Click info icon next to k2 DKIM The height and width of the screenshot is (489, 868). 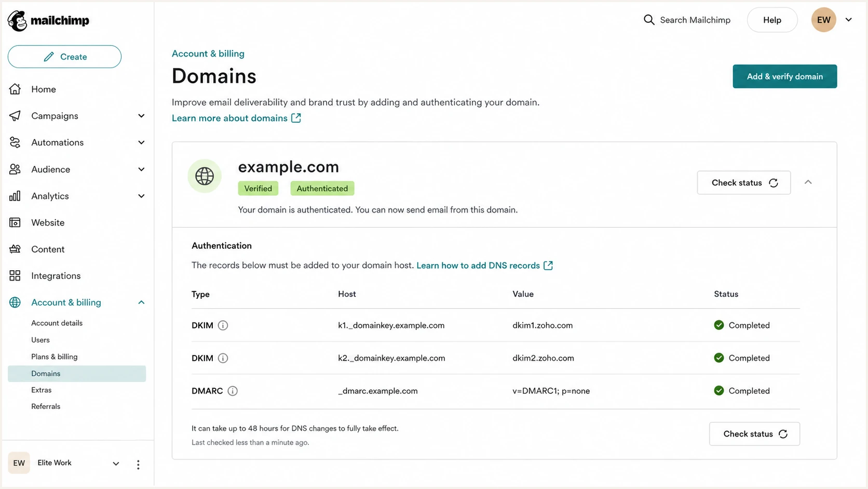[223, 358]
